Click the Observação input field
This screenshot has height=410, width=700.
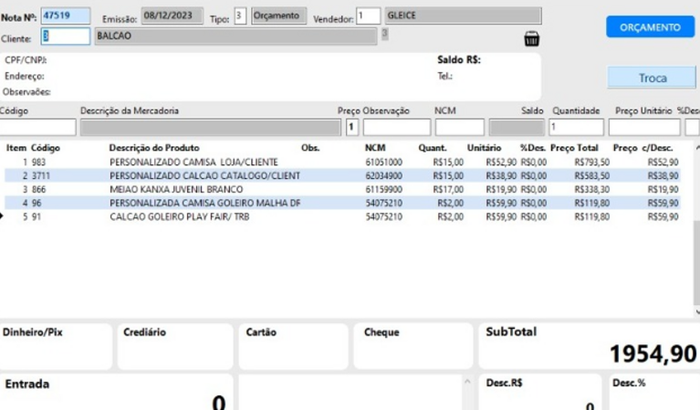tap(396, 127)
